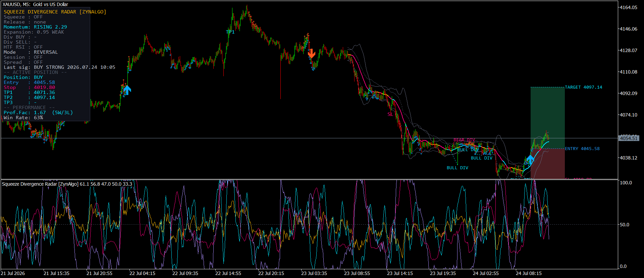The image size is (644, 278).
Task: Click the 23 Jul 14:15 time axis label
Action: point(400,273)
